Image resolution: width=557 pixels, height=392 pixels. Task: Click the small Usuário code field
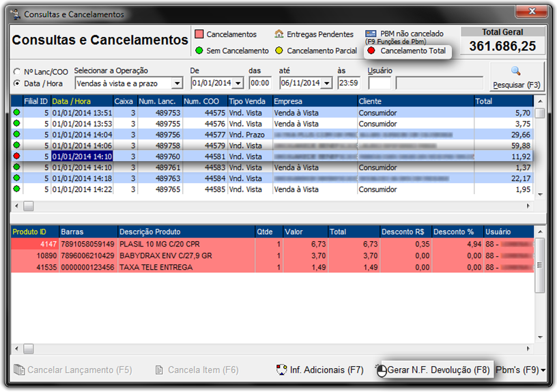point(380,83)
